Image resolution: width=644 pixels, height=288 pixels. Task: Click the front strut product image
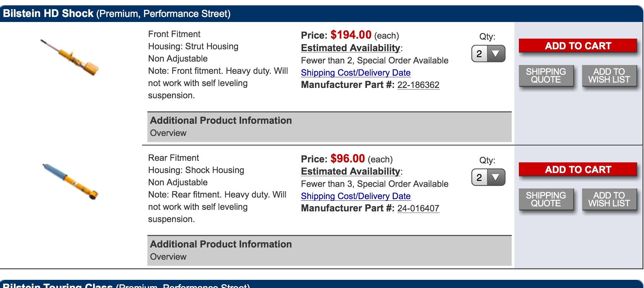point(70,57)
